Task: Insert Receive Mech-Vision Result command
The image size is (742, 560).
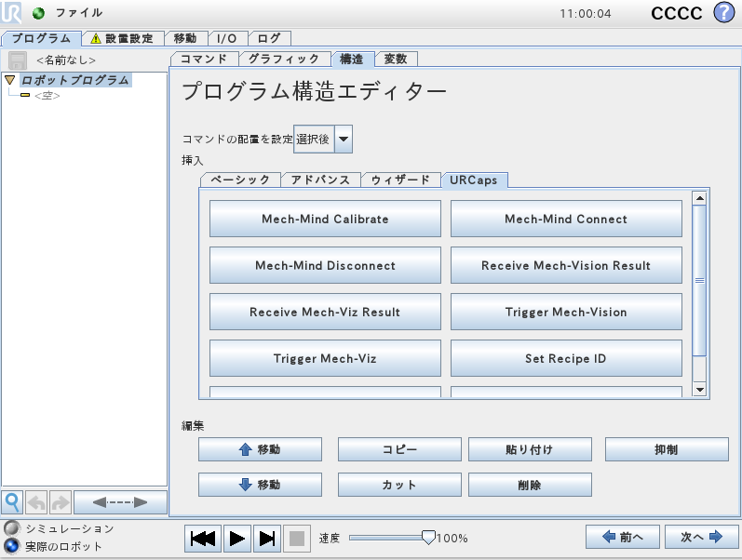Action: point(566,265)
